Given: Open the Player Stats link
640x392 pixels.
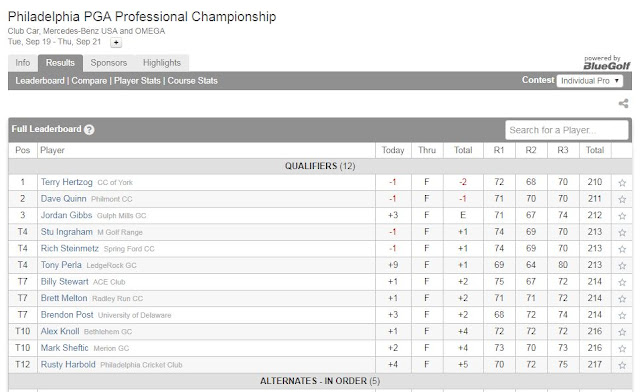Looking at the screenshot, I should click(137, 81).
